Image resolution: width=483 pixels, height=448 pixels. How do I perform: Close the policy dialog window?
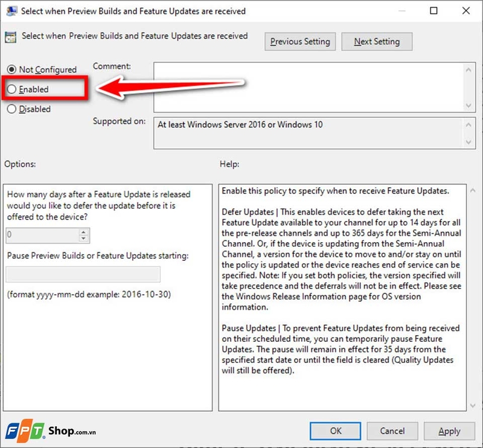(x=466, y=11)
